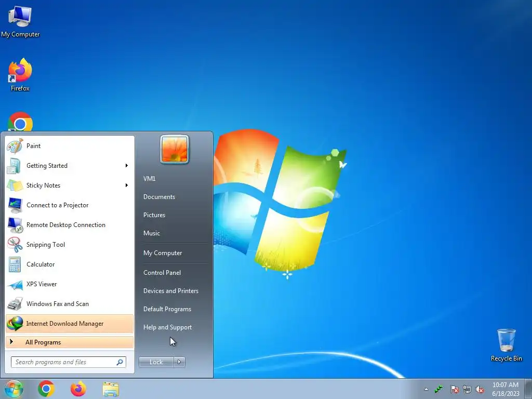
Task: Click the Sticky Notes icon
Action: (15, 185)
